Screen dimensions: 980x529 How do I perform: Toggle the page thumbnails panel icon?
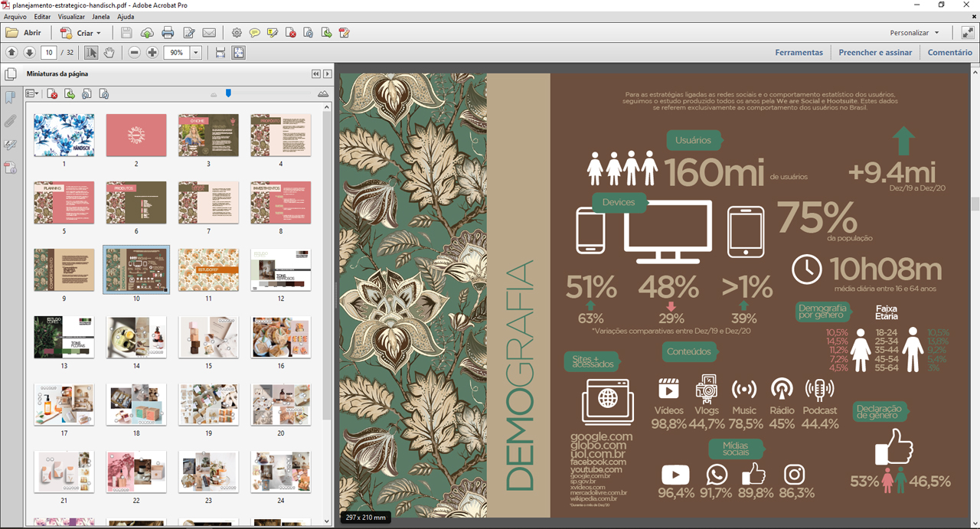11,74
